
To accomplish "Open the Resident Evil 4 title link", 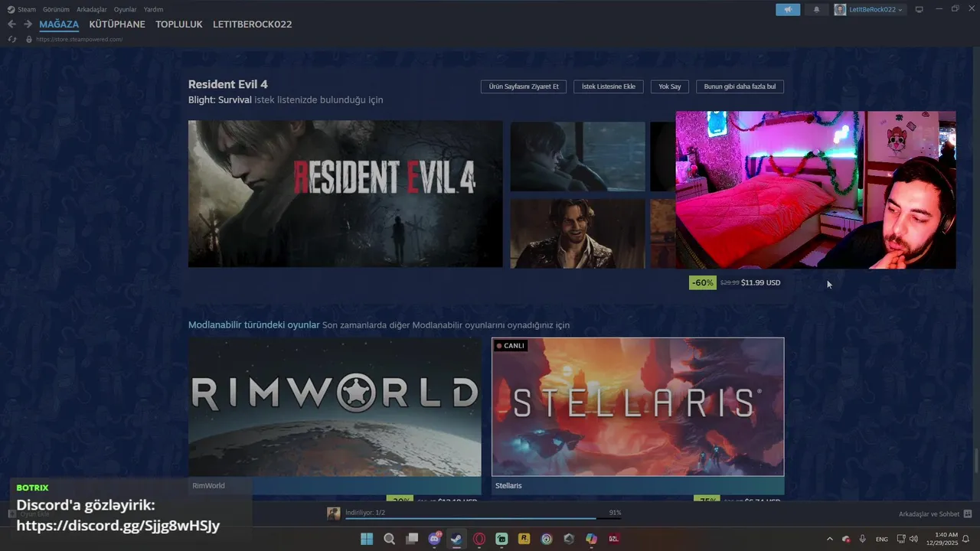I will coord(228,84).
